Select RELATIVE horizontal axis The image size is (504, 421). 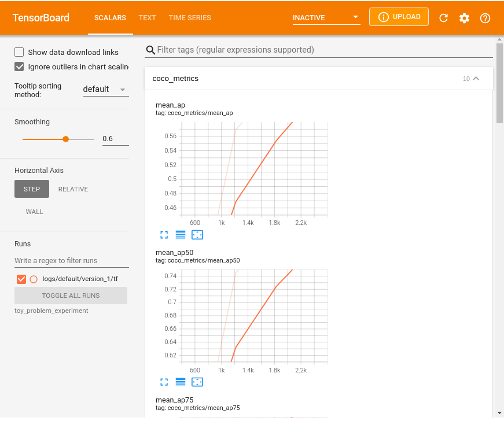point(73,189)
